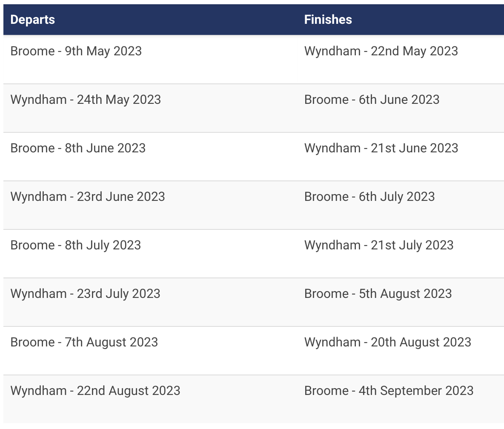
Task: Select Broome - 9th May 2023 departure
Action: 76,51
